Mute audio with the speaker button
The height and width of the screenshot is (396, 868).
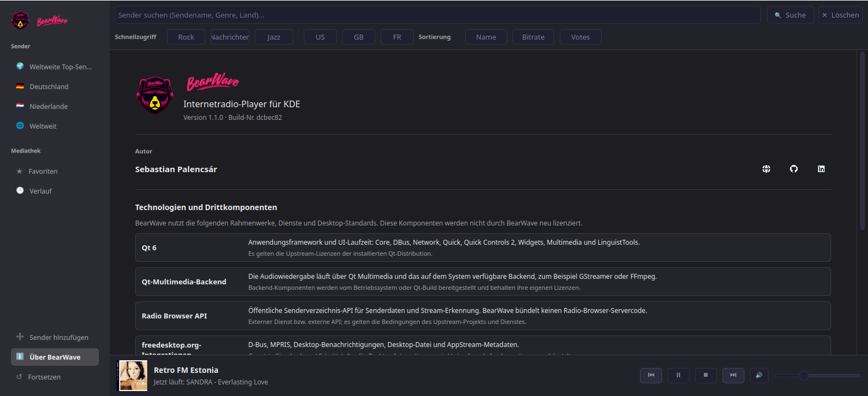(759, 375)
